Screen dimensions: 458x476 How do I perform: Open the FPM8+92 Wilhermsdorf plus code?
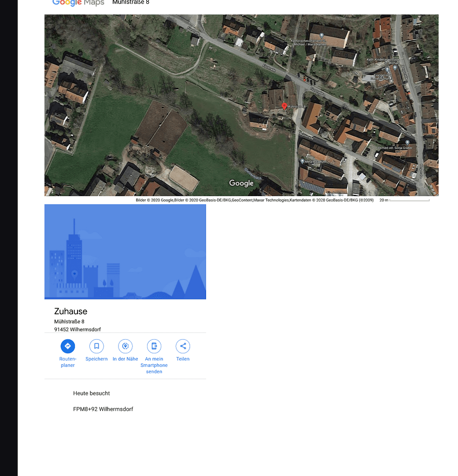103,409
